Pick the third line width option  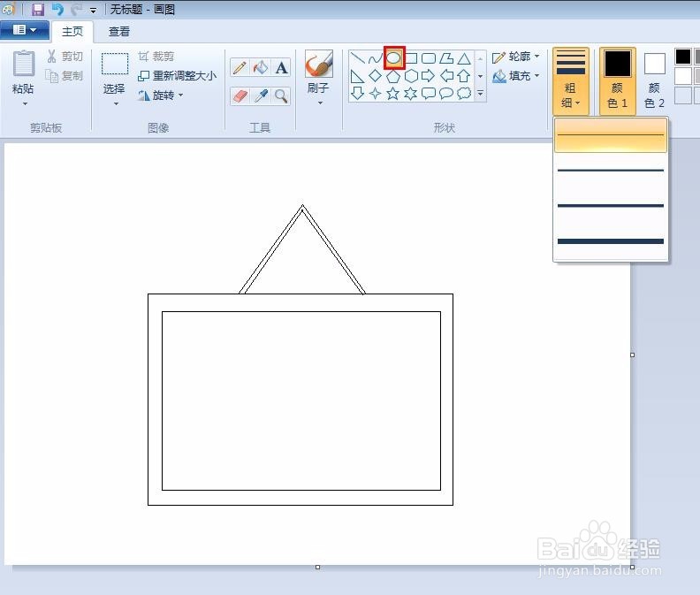pyautogui.click(x=611, y=205)
